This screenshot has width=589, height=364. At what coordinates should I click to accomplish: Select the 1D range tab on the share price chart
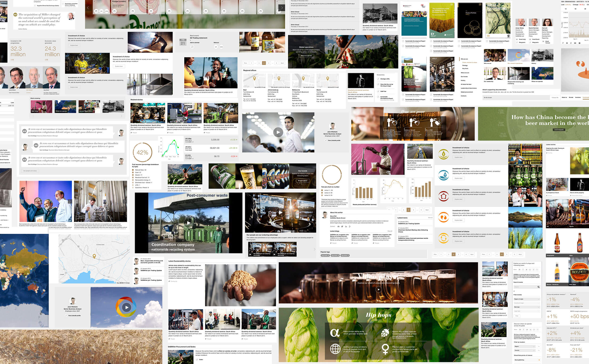(566, 9)
